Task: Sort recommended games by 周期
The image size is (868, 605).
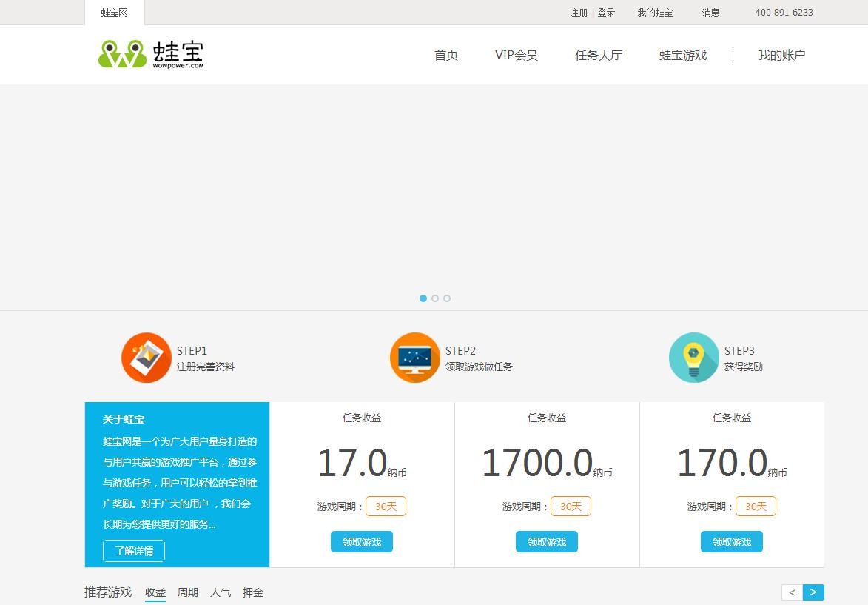Action: [x=188, y=592]
